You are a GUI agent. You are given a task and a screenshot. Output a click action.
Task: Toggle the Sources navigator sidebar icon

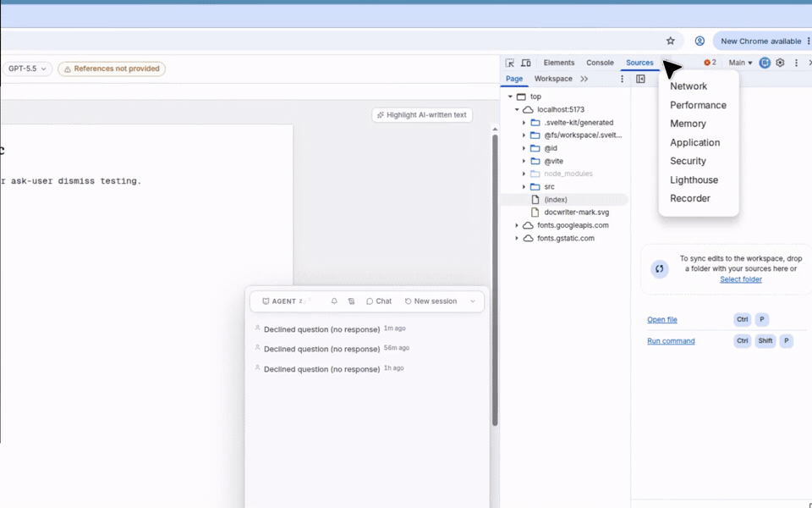(x=640, y=79)
